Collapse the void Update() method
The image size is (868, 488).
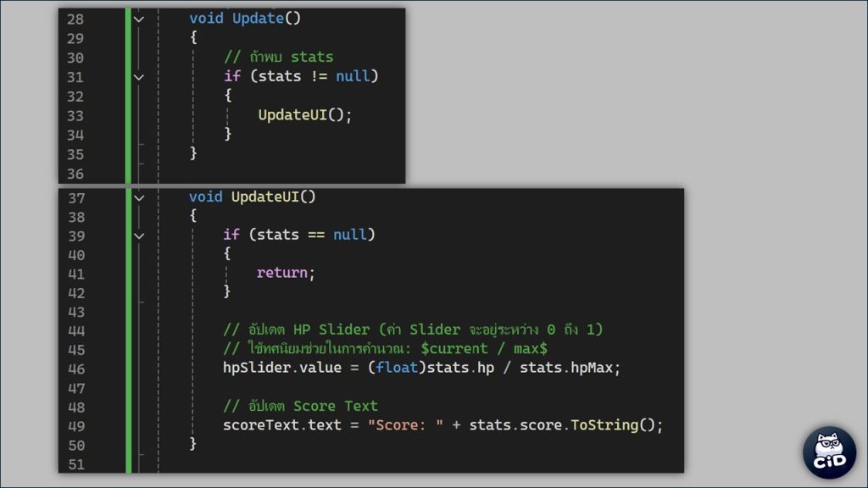[x=139, y=19]
